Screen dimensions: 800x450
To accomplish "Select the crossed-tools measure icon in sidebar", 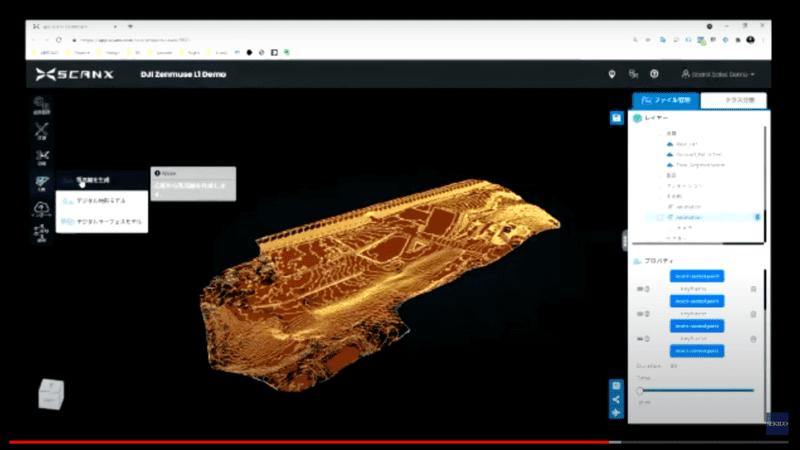I will [41, 131].
